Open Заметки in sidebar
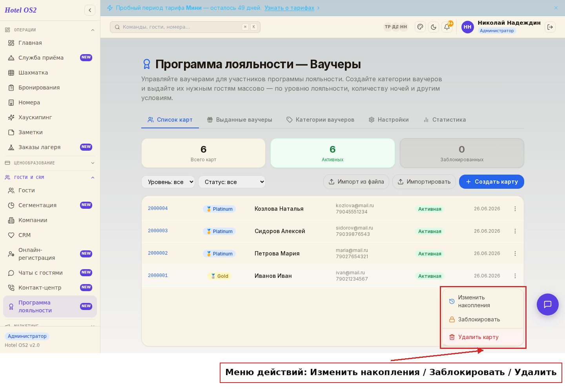The image size is (565, 392). tap(50, 132)
